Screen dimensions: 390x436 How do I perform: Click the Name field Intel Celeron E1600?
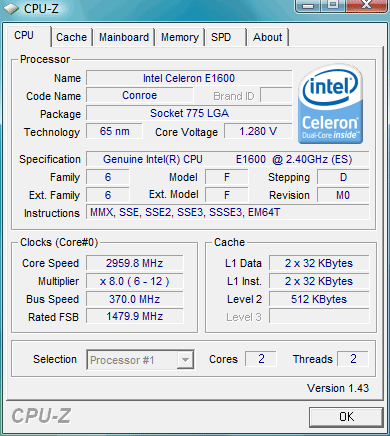(x=189, y=78)
